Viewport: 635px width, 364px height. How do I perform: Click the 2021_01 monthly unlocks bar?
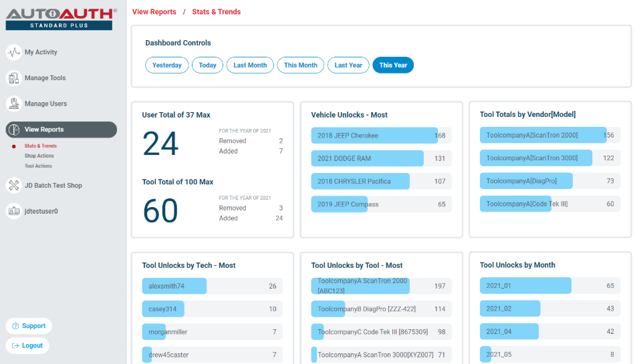[525, 286]
